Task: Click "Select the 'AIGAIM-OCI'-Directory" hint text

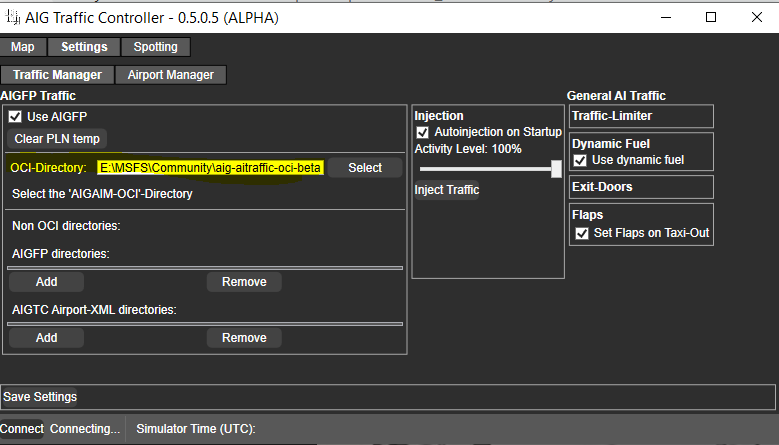Action: [x=102, y=194]
